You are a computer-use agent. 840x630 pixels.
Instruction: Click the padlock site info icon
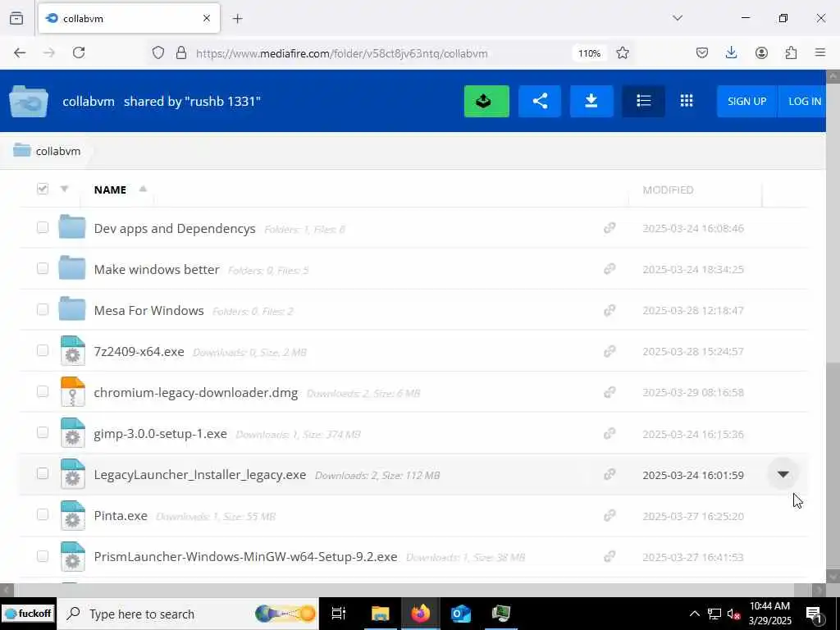(181, 52)
